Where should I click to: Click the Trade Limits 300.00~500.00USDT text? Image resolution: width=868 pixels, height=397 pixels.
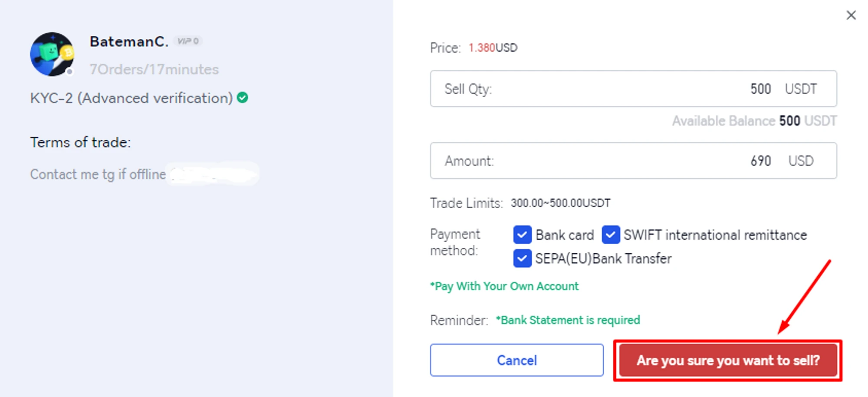click(x=560, y=203)
